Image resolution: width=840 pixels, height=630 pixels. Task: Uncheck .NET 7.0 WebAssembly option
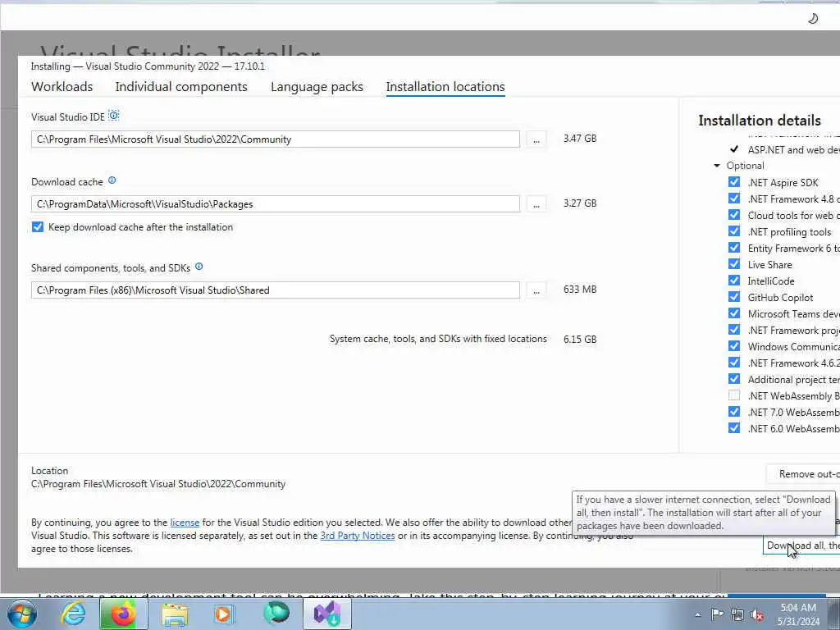734,412
